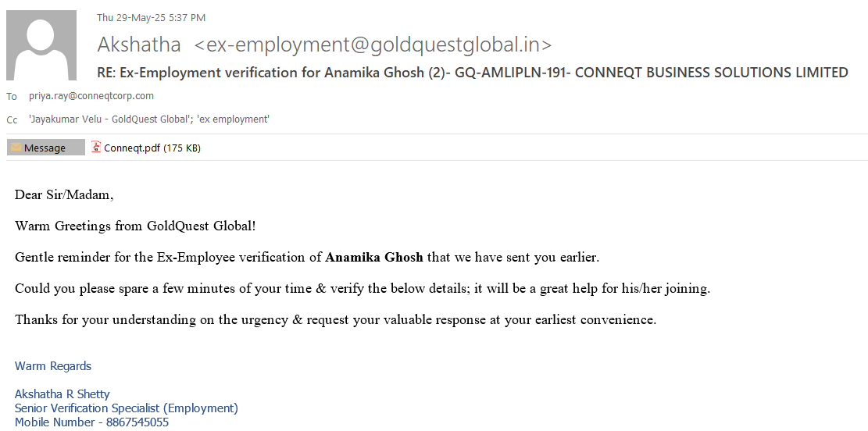The height and width of the screenshot is (431, 868).
Task: Click the To field label
Action: 12,97
